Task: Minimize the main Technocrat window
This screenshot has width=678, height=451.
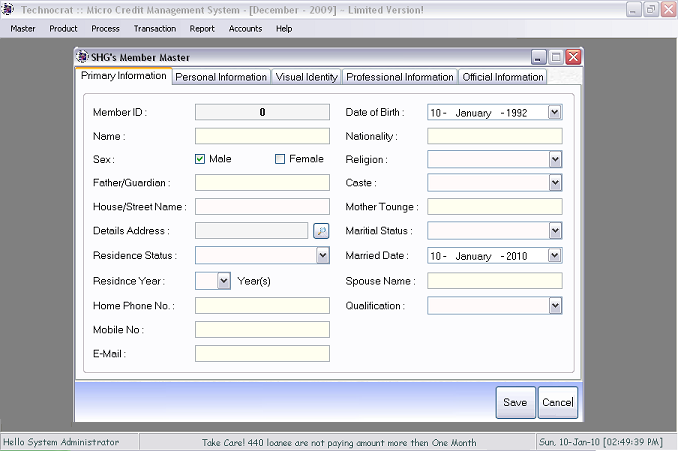Action: pos(633,10)
